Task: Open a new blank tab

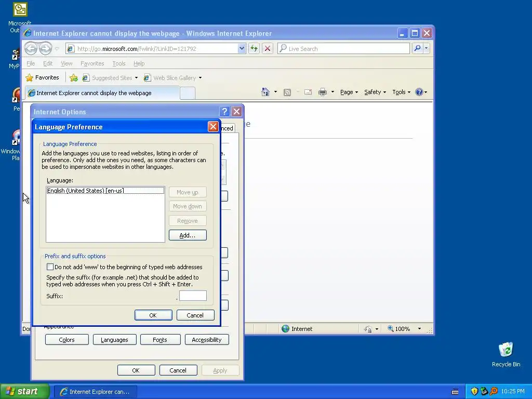Action: pos(187,93)
